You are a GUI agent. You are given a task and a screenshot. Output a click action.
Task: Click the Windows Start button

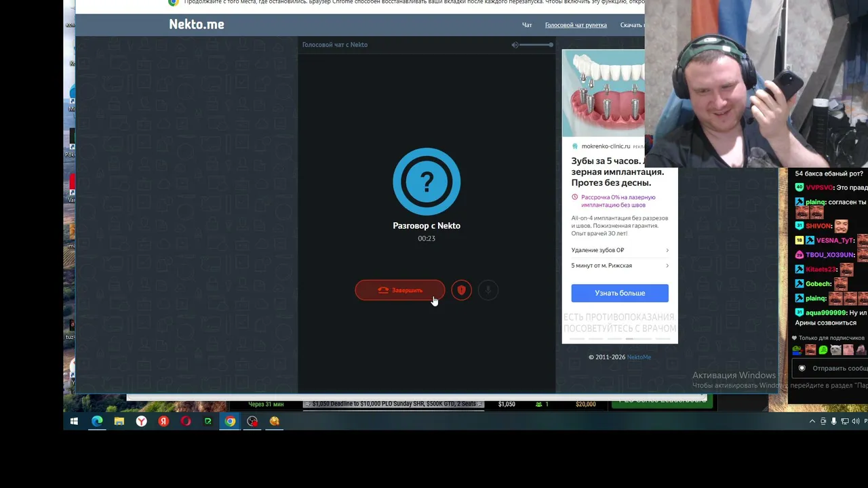click(x=75, y=422)
